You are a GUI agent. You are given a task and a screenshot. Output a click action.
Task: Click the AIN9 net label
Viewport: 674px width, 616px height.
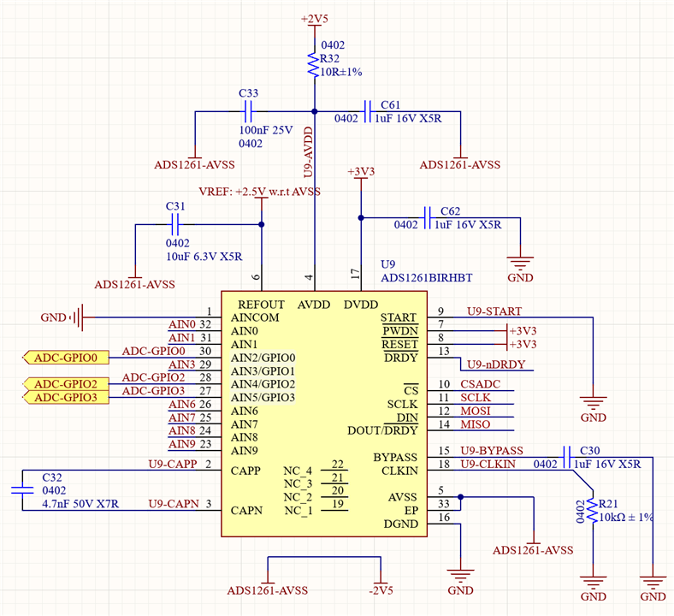182,444
